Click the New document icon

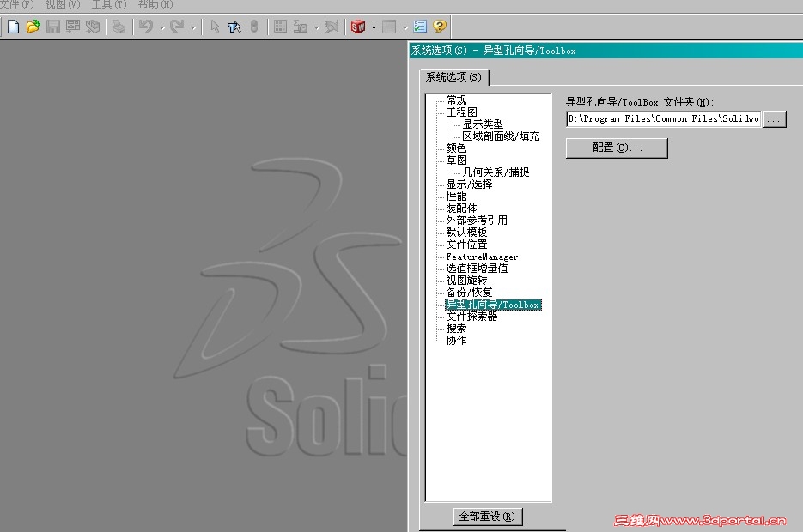point(14,27)
